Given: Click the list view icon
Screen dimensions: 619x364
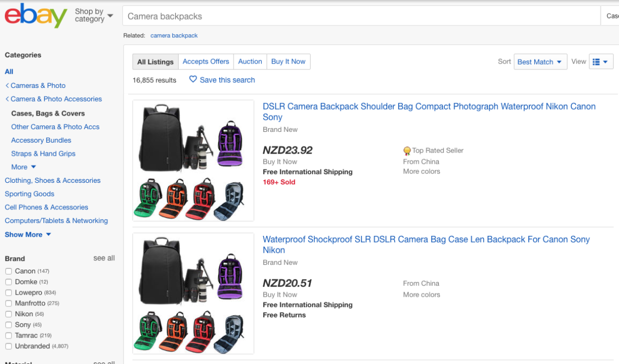Looking at the screenshot, I should coord(596,62).
